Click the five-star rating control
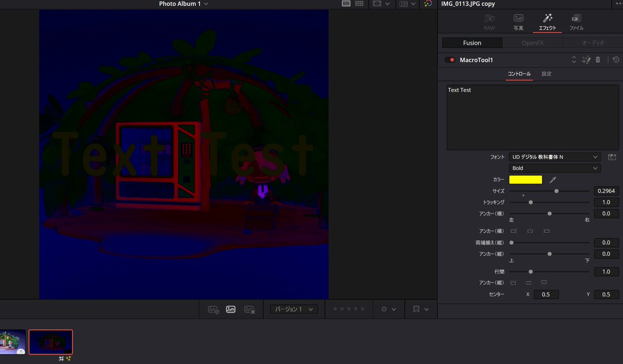 349,309
